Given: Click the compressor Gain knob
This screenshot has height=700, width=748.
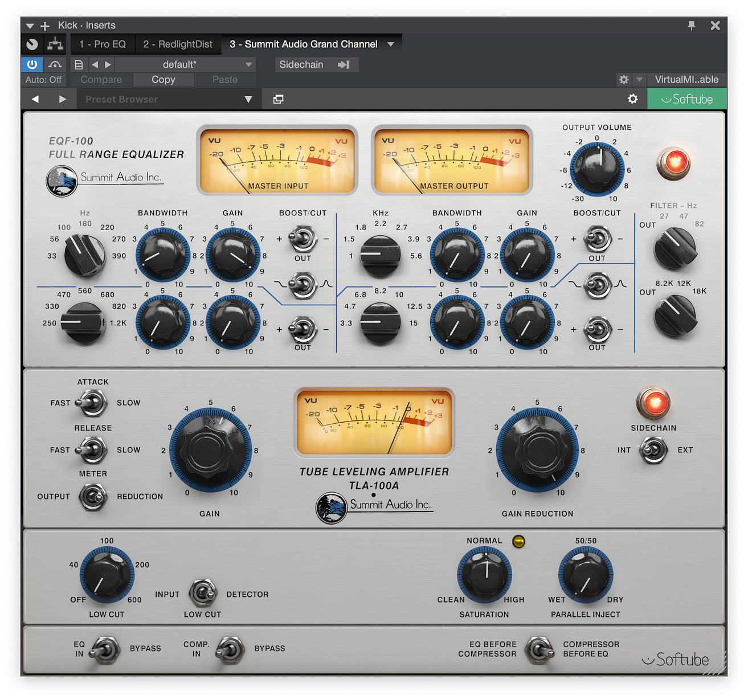Looking at the screenshot, I should pyautogui.click(x=210, y=449).
